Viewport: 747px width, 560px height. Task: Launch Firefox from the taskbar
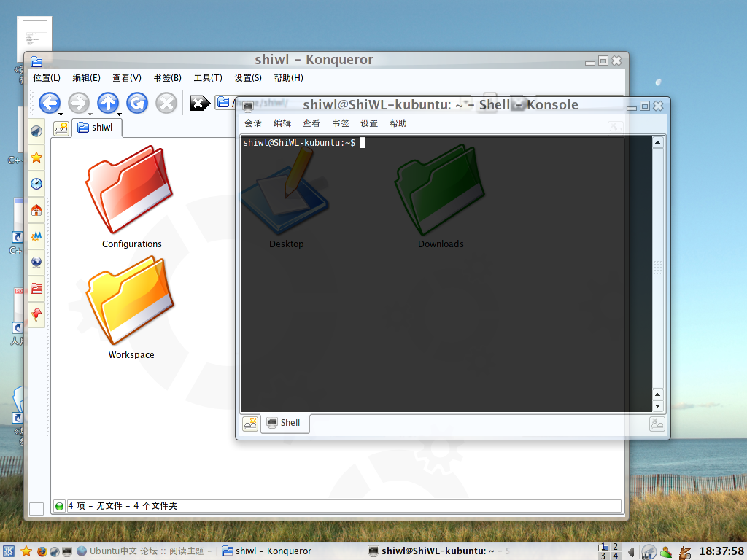click(x=42, y=551)
